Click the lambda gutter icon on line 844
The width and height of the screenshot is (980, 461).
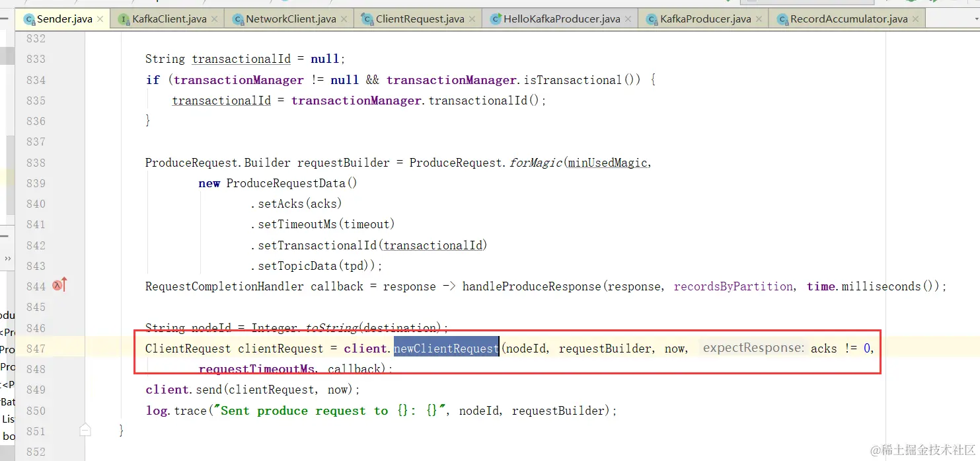coord(59,286)
